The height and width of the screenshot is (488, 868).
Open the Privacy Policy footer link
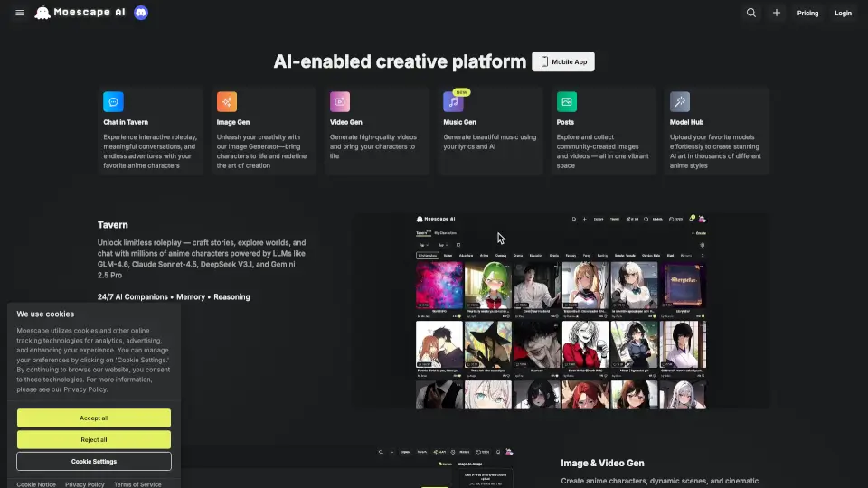(85, 484)
